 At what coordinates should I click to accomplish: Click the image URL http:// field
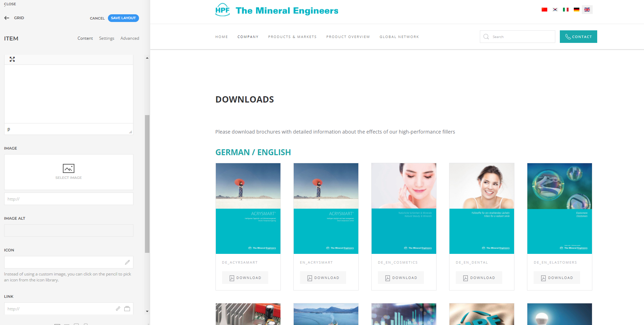(69, 199)
